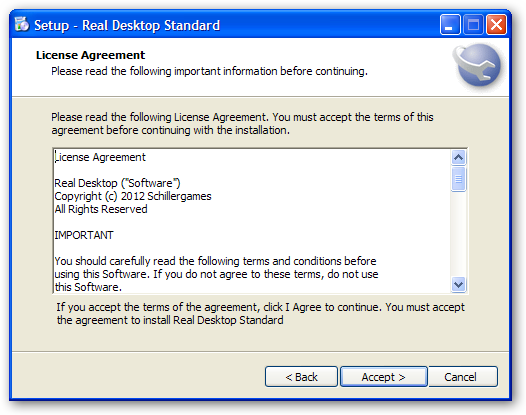This screenshot has height=415, width=526.
Task: Click 'If you accept the terms' instruction text
Action: (260, 313)
